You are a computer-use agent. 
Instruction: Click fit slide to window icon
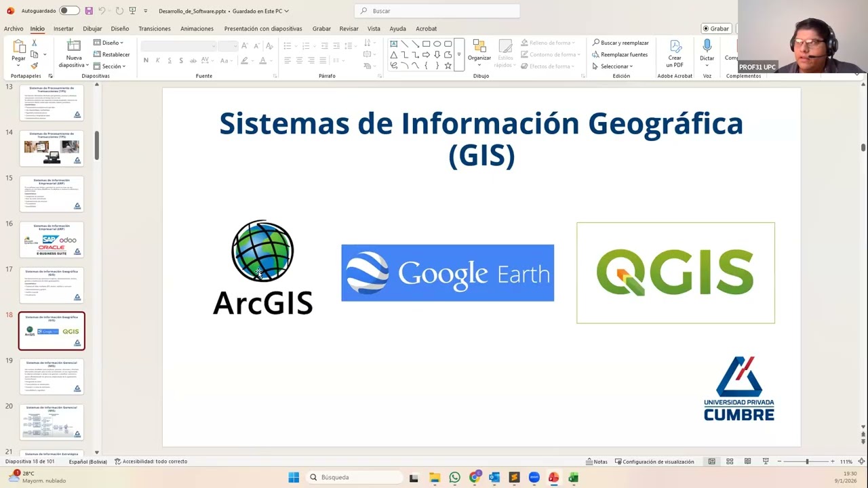coord(861,462)
